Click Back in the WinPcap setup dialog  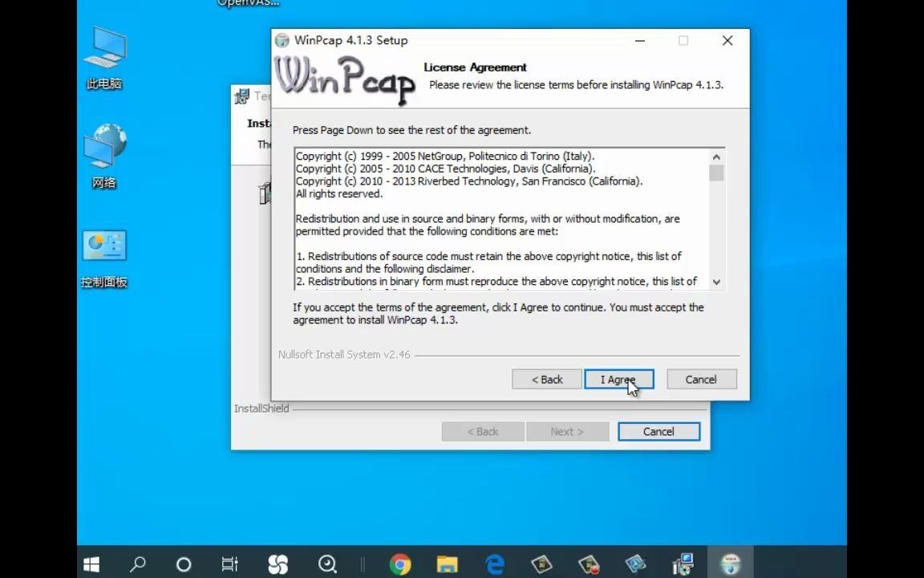click(547, 379)
